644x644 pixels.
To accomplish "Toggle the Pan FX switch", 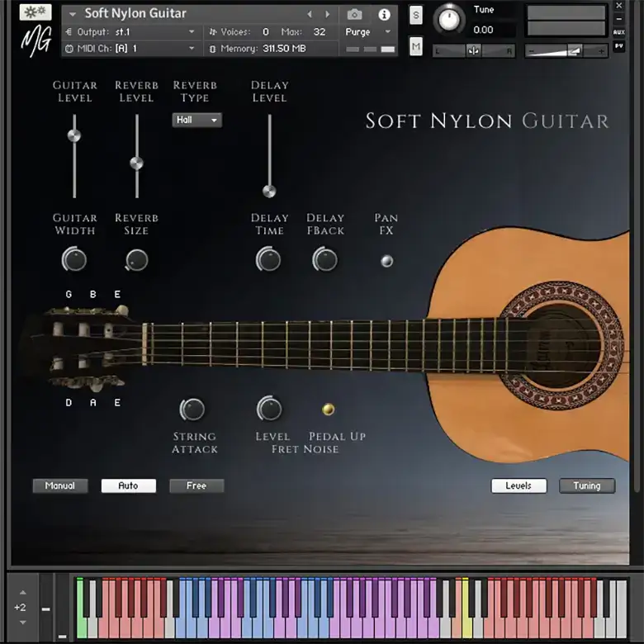I will (x=386, y=261).
